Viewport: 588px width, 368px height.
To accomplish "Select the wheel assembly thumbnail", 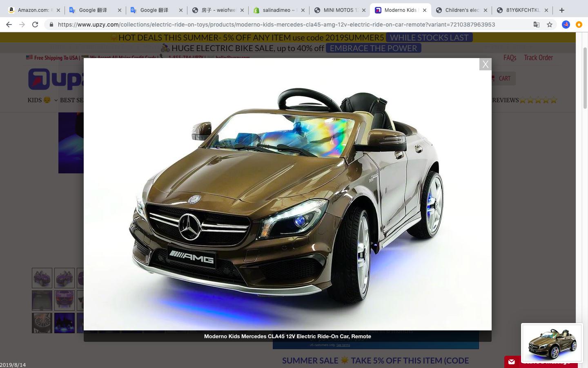I will click(42, 323).
